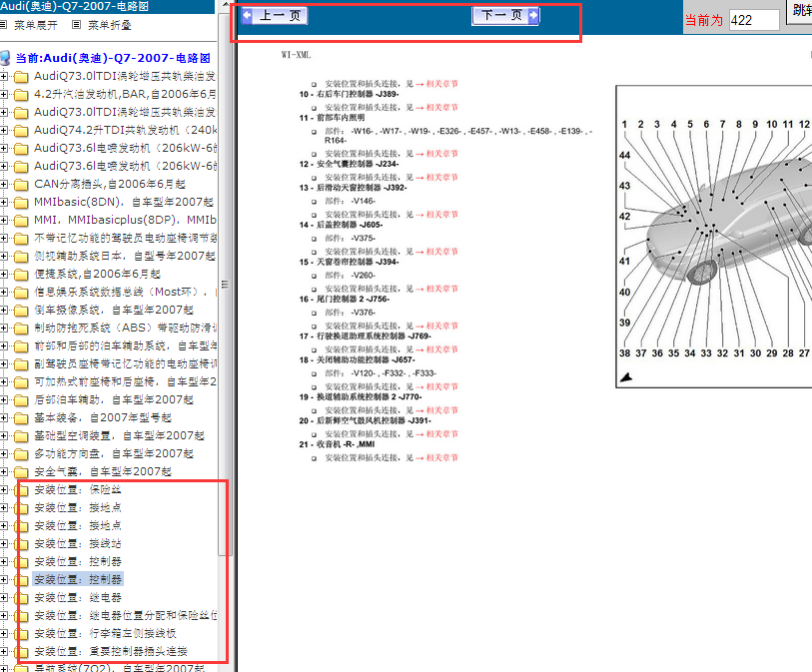Expand the 倒车摄像系统 folder
The width and height of the screenshot is (812, 672).
point(4,310)
